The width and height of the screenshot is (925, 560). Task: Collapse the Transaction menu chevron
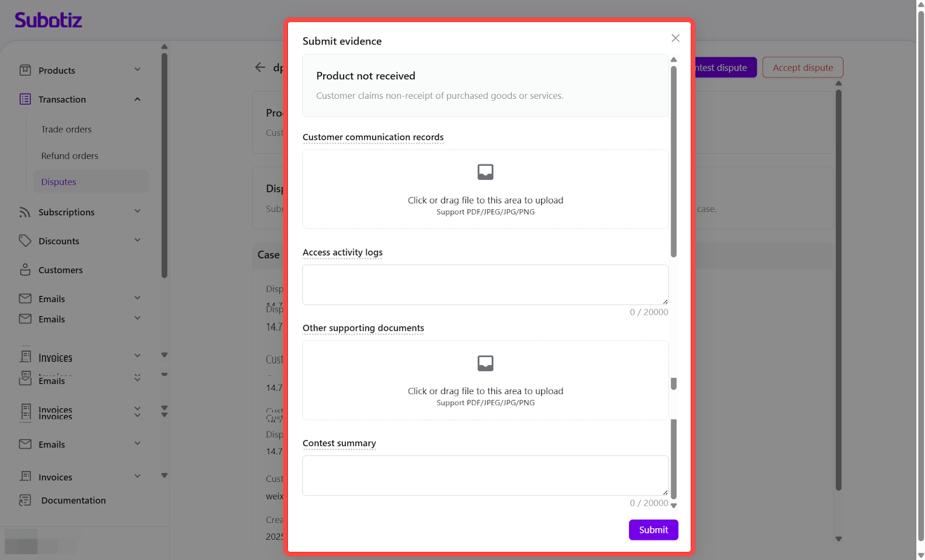pyautogui.click(x=138, y=99)
